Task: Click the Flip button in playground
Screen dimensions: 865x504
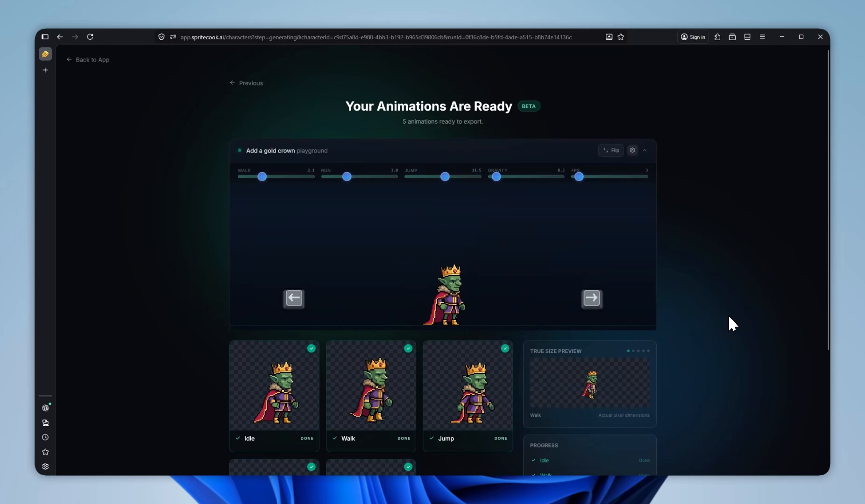Action: [611, 150]
